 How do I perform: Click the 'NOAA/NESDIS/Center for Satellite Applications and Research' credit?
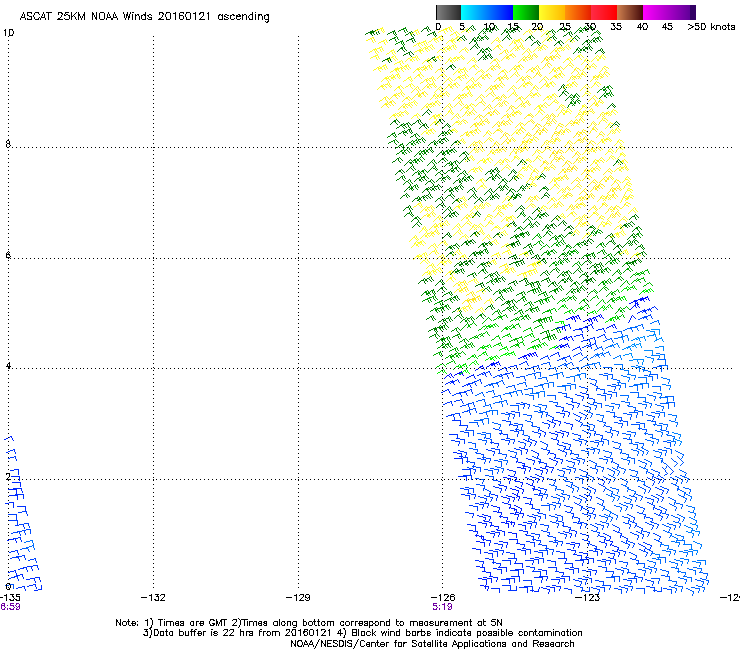432,644
